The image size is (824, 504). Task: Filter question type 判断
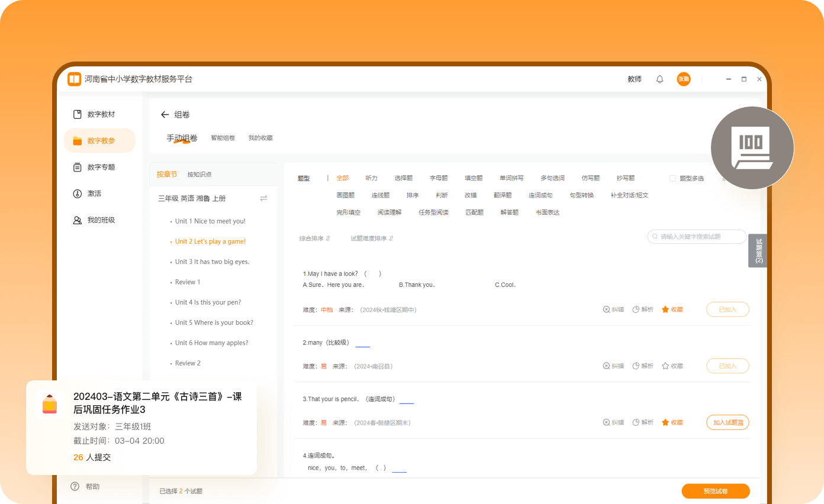click(442, 195)
